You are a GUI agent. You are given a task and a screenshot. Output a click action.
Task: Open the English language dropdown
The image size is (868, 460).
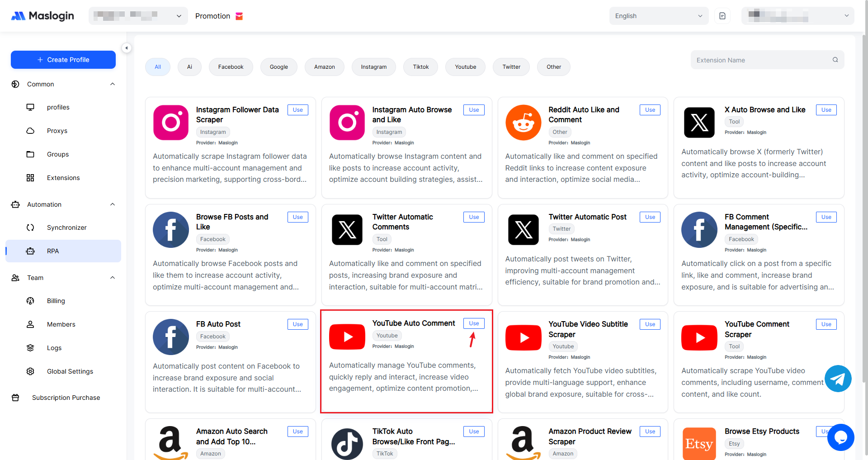(x=658, y=16)
